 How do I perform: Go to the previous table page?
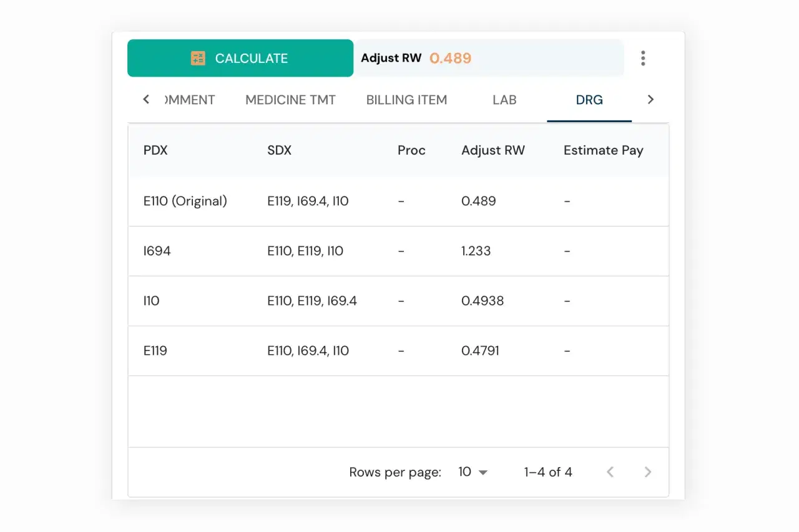[x=610, y=472]
